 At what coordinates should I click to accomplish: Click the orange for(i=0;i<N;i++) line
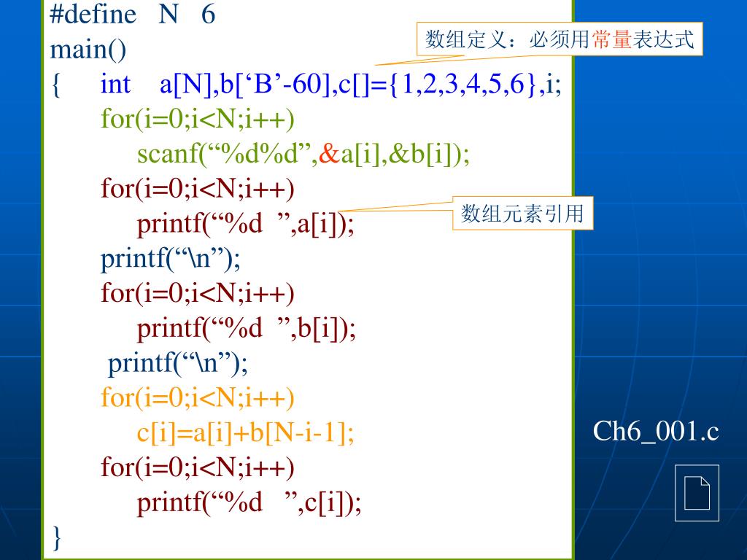(x=197, y=397)
